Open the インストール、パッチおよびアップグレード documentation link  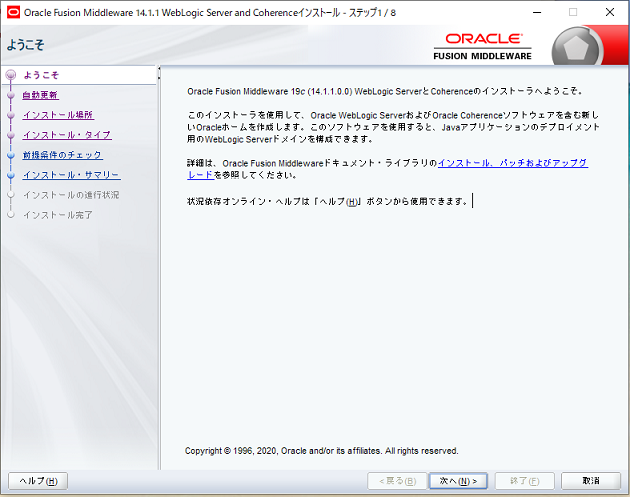(x=513, y=163)
